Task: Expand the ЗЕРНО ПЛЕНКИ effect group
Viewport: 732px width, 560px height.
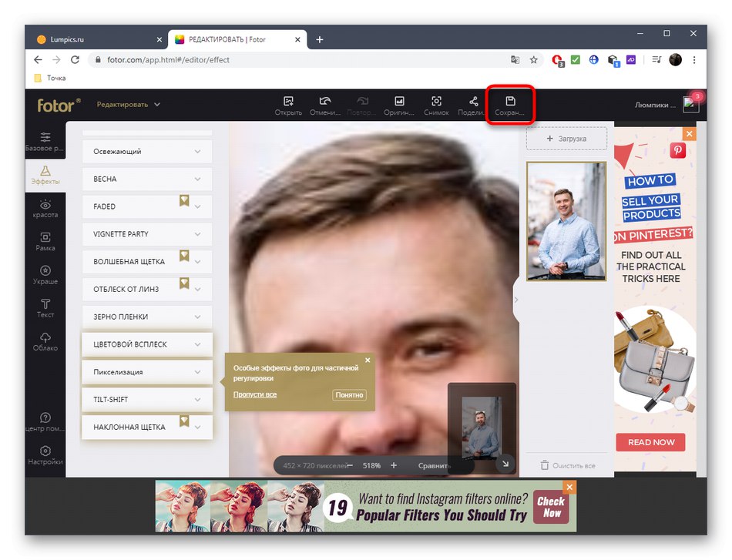Action: click(x=147, y=317)
